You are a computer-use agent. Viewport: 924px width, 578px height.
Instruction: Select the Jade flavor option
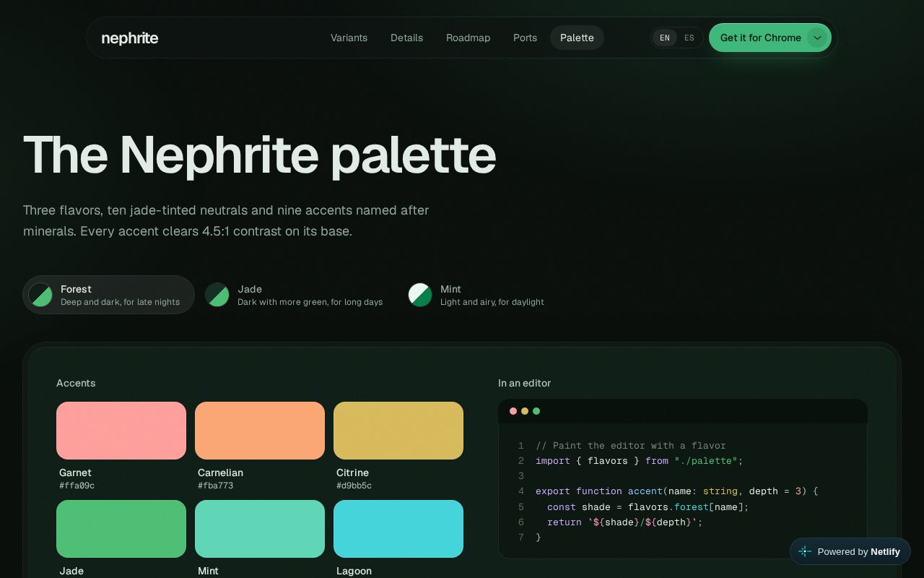coord(295,295)
